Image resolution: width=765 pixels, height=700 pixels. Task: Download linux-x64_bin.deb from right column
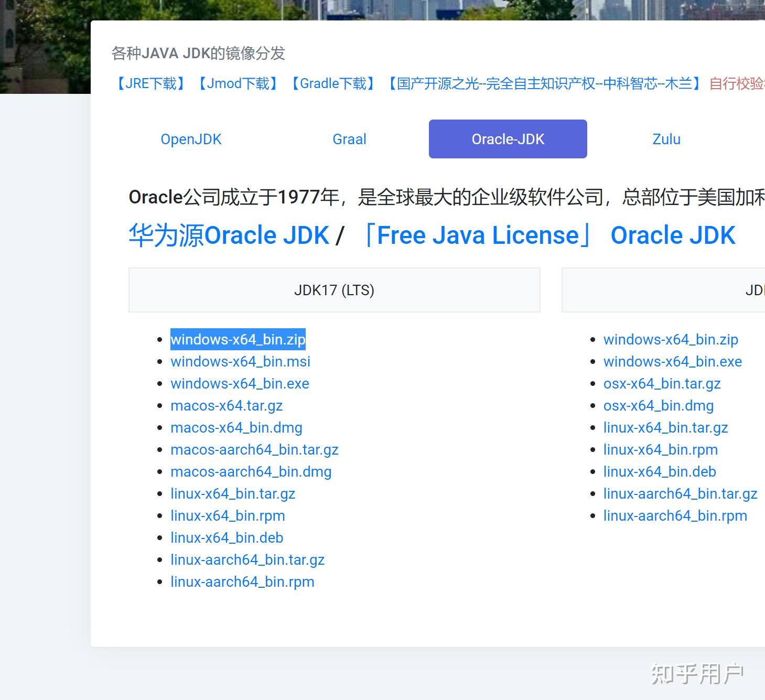click(x=660, y=471)
